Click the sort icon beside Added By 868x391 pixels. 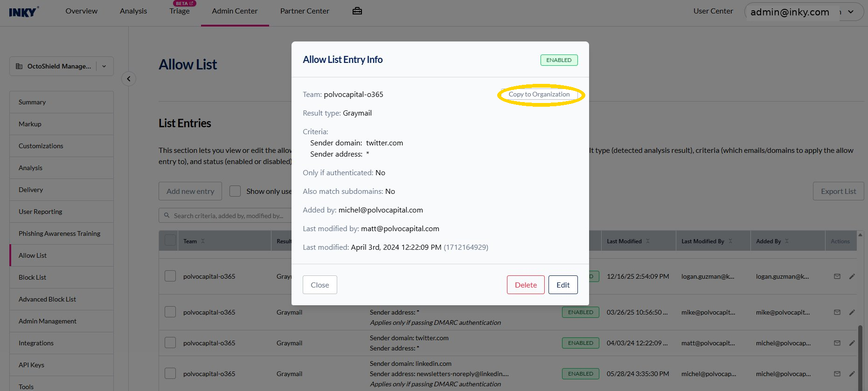click(x=787, y=241)
